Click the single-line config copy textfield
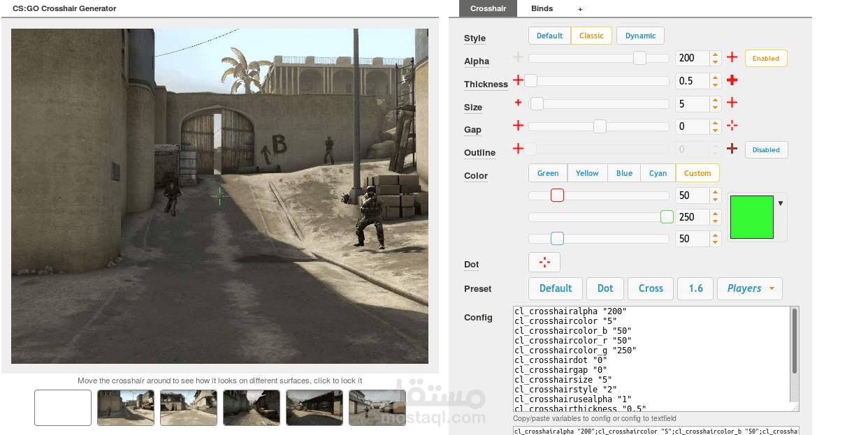The image size is (868, 435). tap(656, 431)
